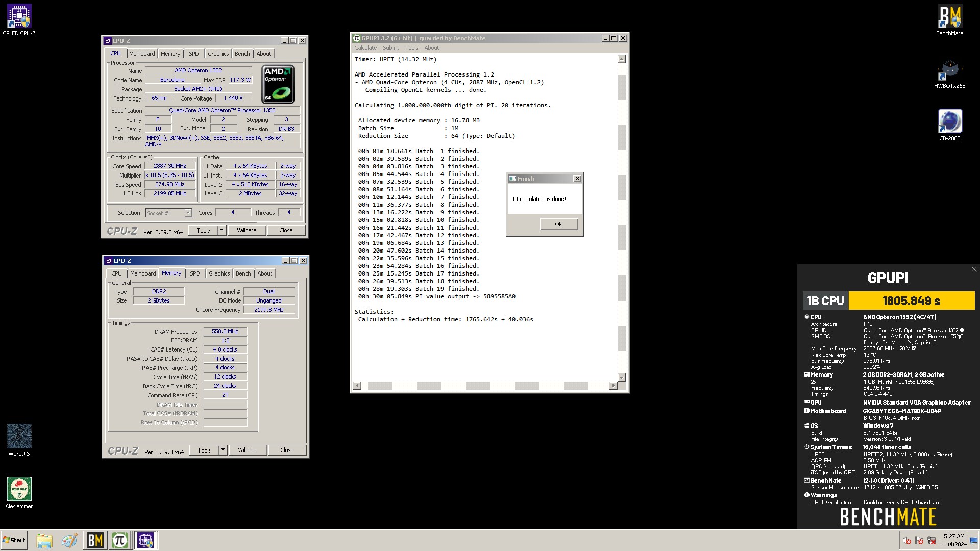
Task: Switch to Memory tab in top CPU-Z
Action: [x=170, y=54]
